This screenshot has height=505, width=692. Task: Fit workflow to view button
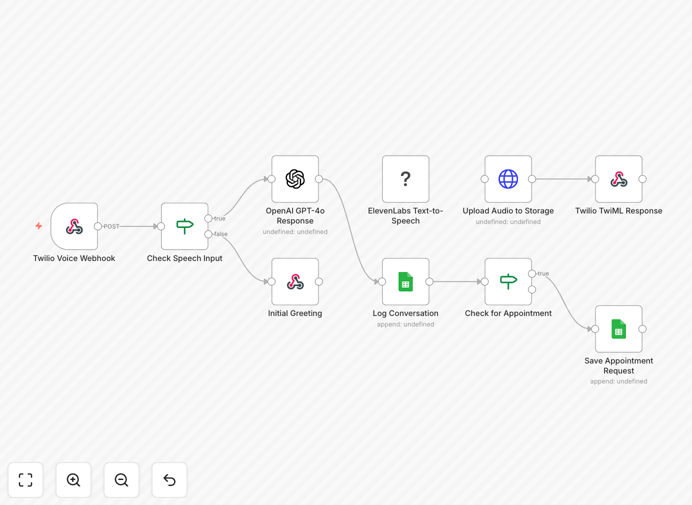click(26, 480)
